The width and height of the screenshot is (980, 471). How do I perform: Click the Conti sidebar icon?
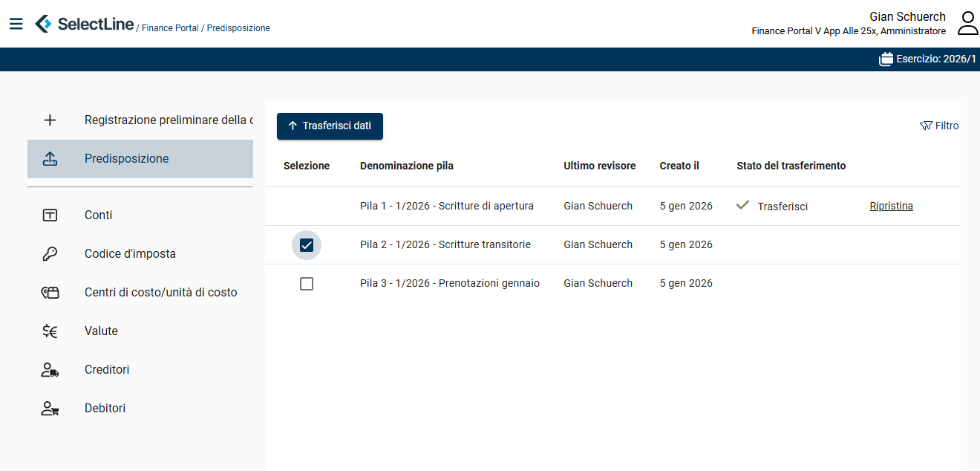coord(50,215)
